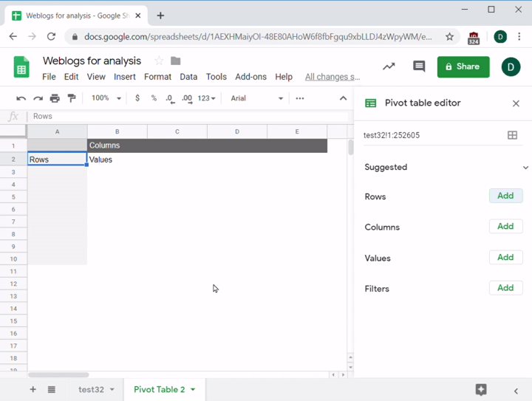Viewport: 532px width, 401px height.
Task: Star the Weblogs for analysis document
Action: click(158, 61)
